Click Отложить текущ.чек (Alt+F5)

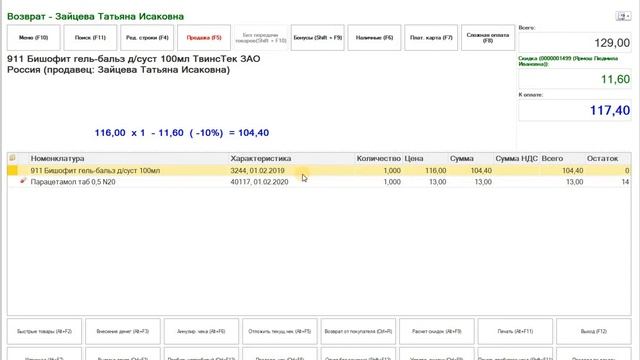(x=280, y=331)
